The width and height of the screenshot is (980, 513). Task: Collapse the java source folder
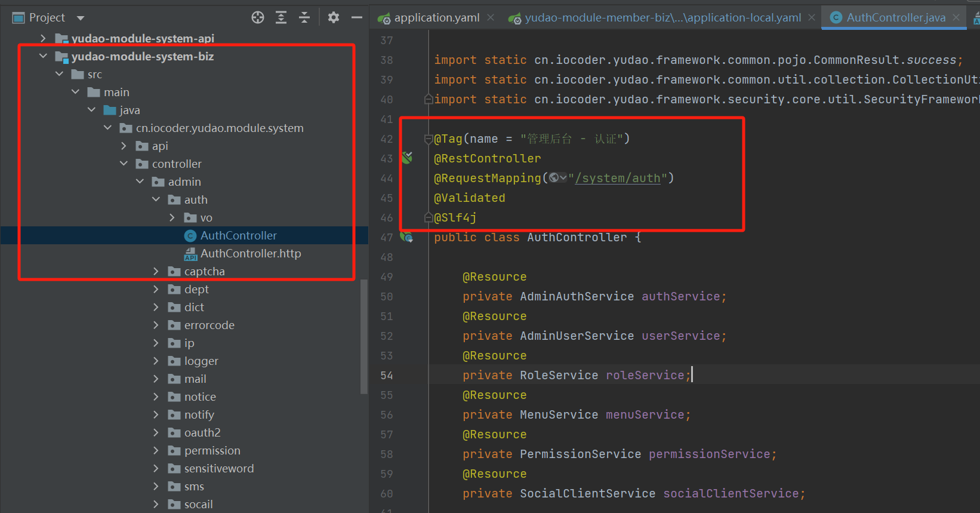tap(91, 110)
